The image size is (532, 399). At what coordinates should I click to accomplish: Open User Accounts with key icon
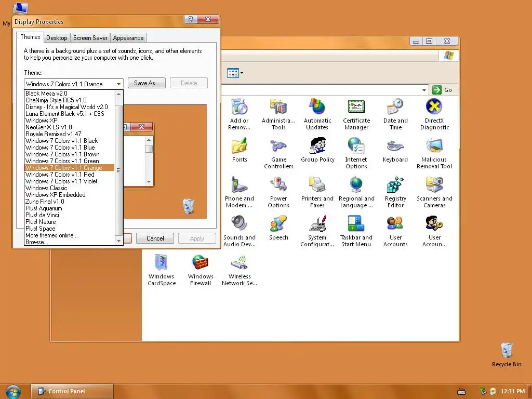[434, 231]
